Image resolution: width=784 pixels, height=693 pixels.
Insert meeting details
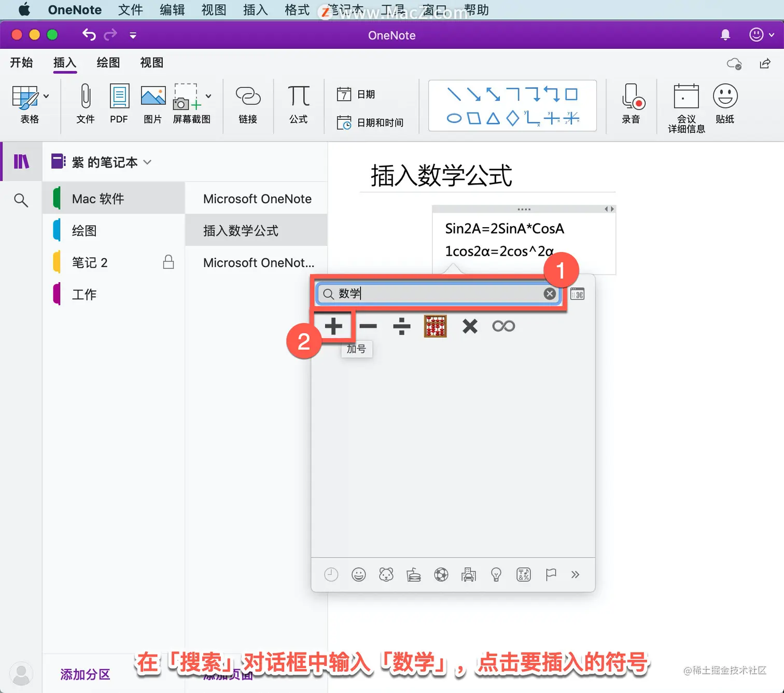point(687,108)
